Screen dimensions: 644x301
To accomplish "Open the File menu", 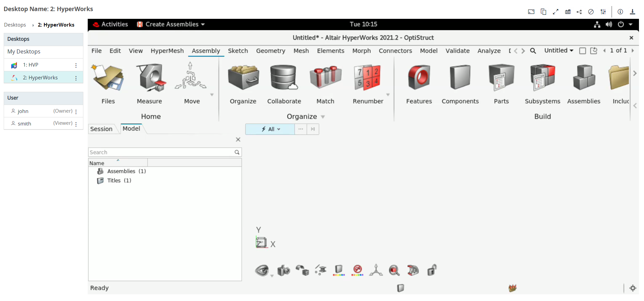I will tap(96, 51).
